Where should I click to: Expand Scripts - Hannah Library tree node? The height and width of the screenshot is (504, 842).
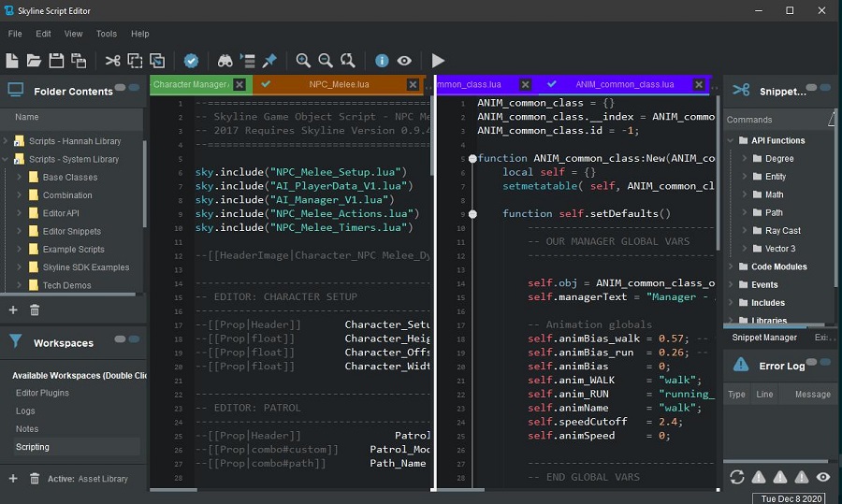(6, 140)
